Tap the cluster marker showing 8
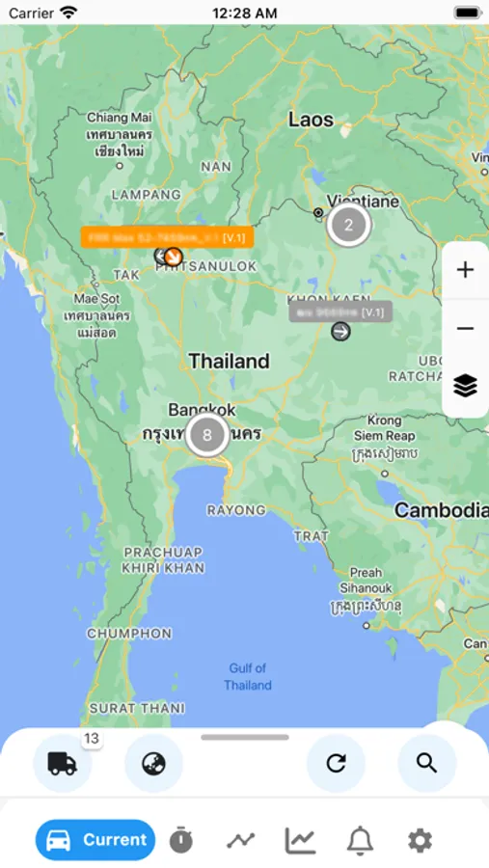The image size is (489, 868). click(206, 435)
